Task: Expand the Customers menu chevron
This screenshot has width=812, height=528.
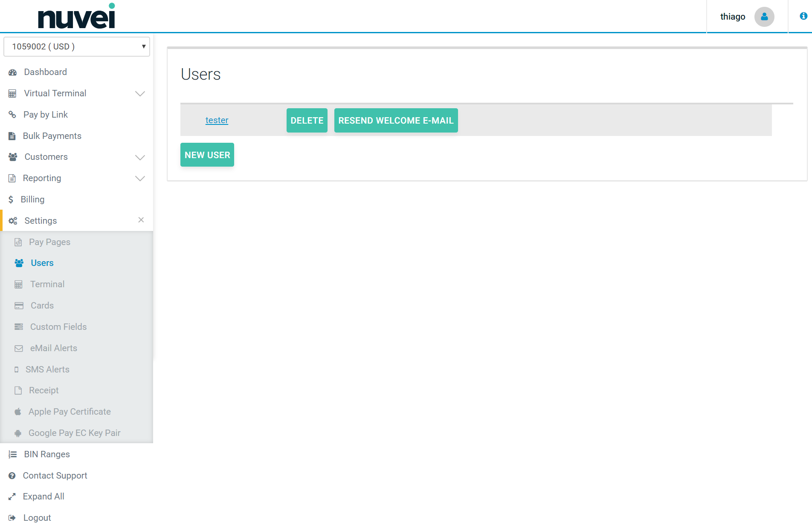Action: pos(140,157)
